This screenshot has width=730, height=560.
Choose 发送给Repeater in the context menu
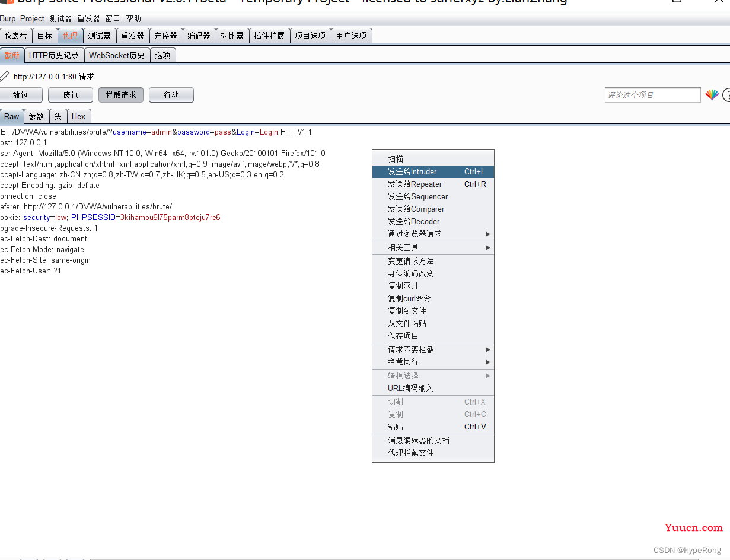433,184
